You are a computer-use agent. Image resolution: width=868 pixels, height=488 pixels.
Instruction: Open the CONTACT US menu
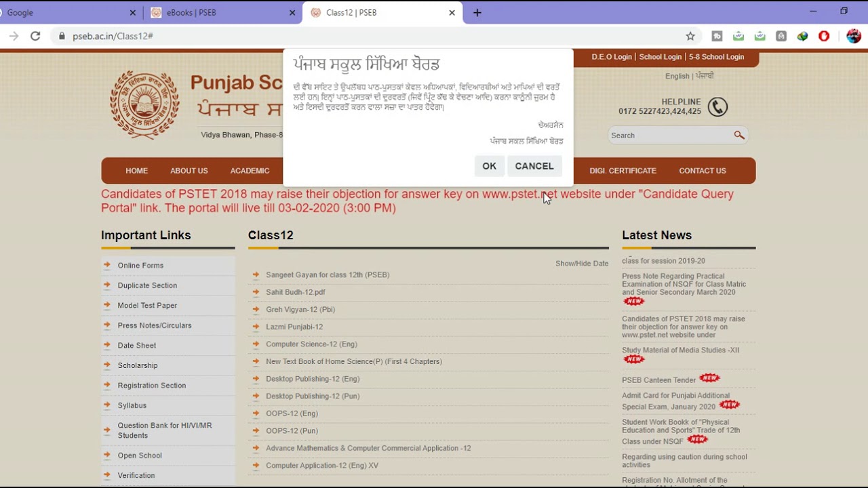coord(703,171)
